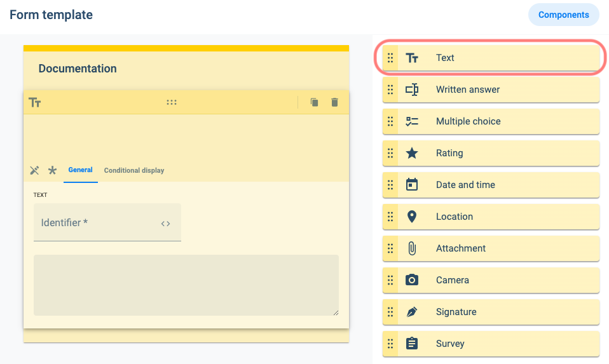This screenshot has height=364, width=609.
Task: Click the Components button
Action: (564, 15)
